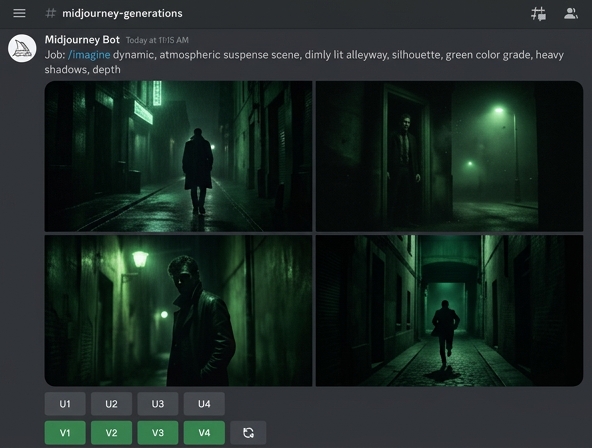Click the midjourney-generations channel name
Screen dimensions: 592x448
click(x=122, y=13)
